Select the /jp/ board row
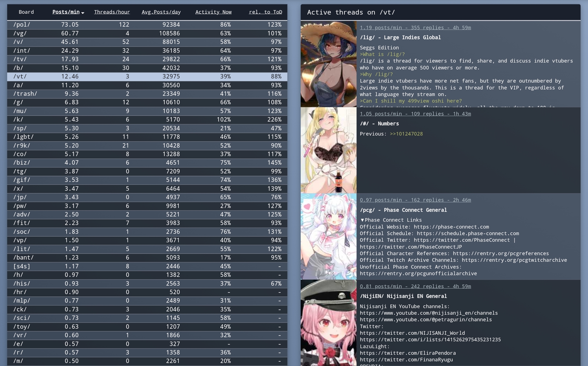The width and height of the screenshot is (588, 366). point(147,197)
